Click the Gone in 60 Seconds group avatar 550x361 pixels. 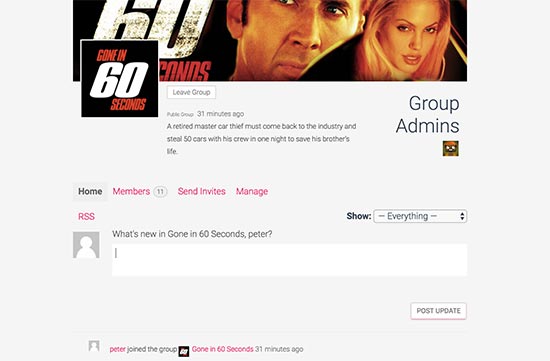(x=120, y=79)
